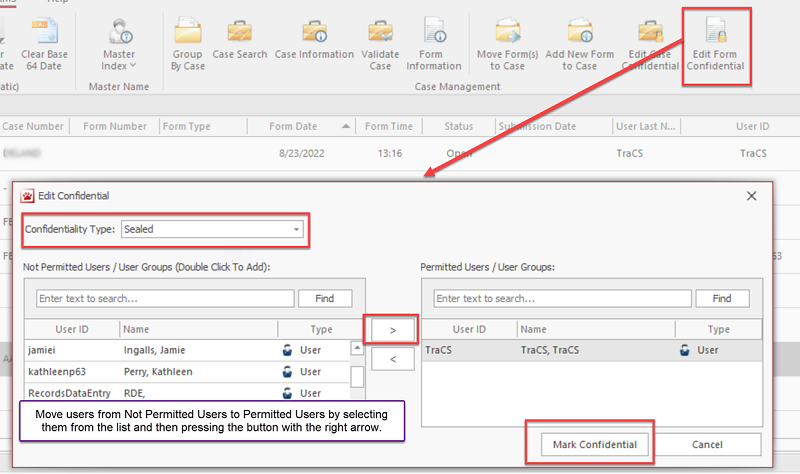Sort by the Form Date column header
800x474 pixels.
(293, 126)
